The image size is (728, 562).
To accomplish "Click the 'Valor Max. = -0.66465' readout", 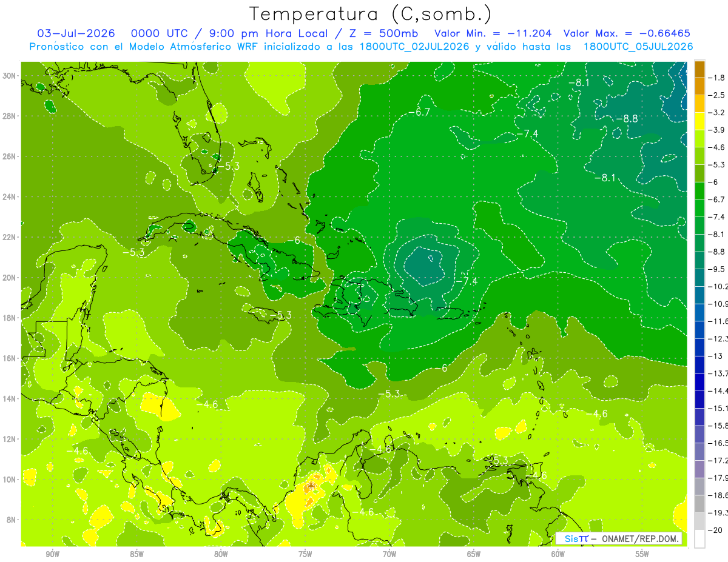I will pyautogui.click(x=627, y=33).
